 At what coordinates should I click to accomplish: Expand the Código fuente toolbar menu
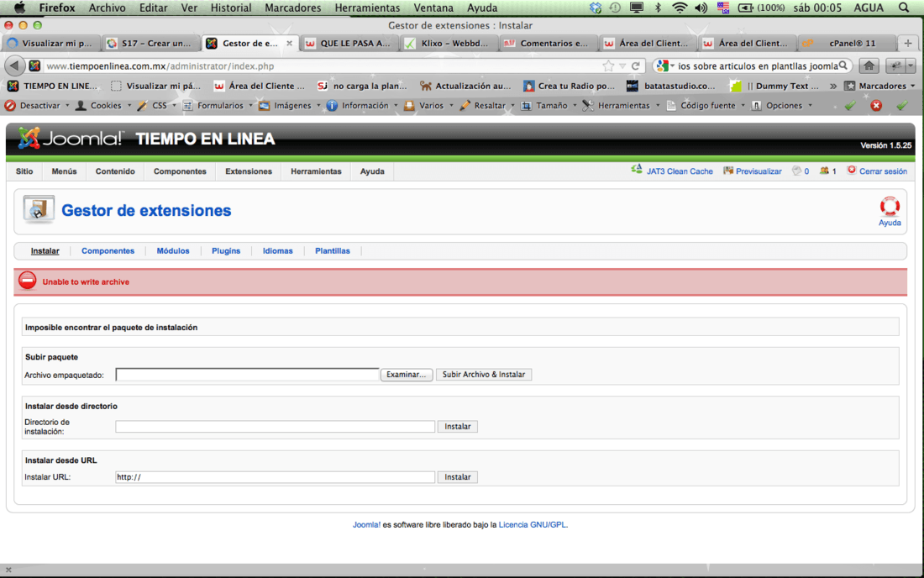pyautogui.click(x=706, y=106)
